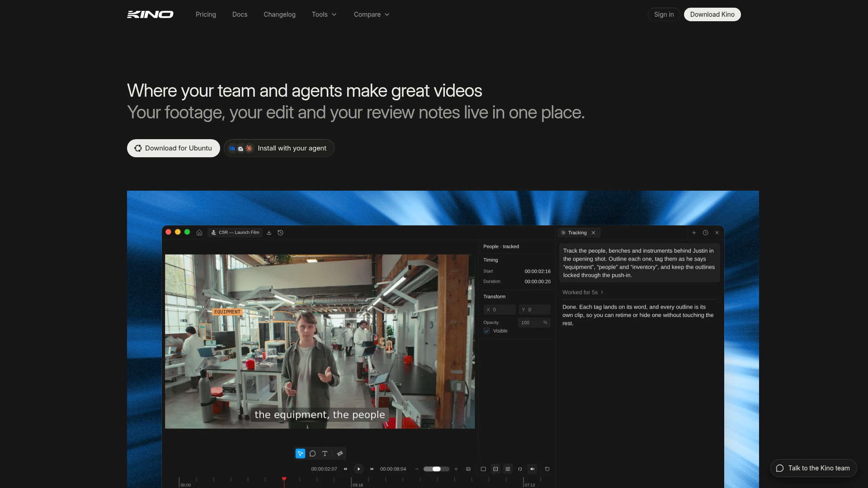Click the download icon beside project name
Screen dimensions: 868x488
[269, 233]
